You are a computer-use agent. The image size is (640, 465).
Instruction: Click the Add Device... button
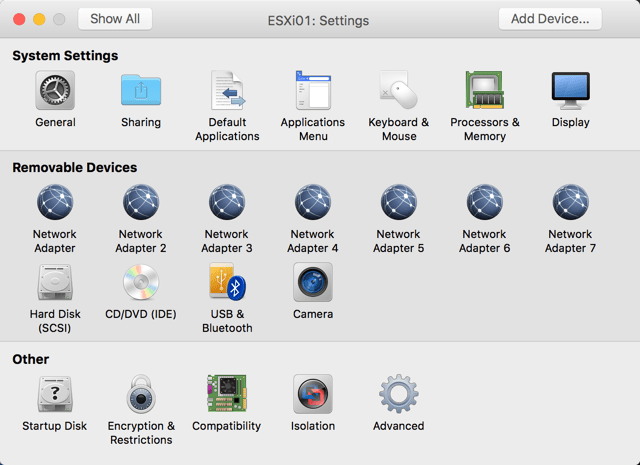click(x=550, y=19)
